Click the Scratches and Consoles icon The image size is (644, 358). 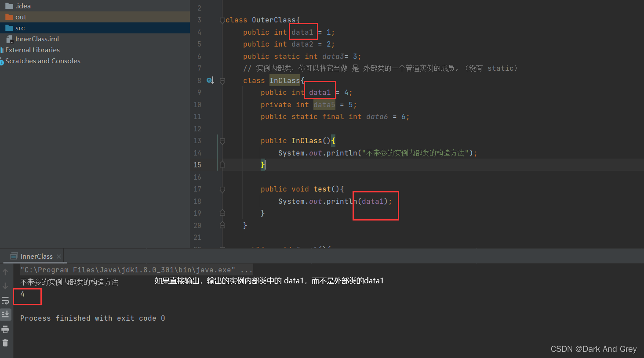click(2, 61)
